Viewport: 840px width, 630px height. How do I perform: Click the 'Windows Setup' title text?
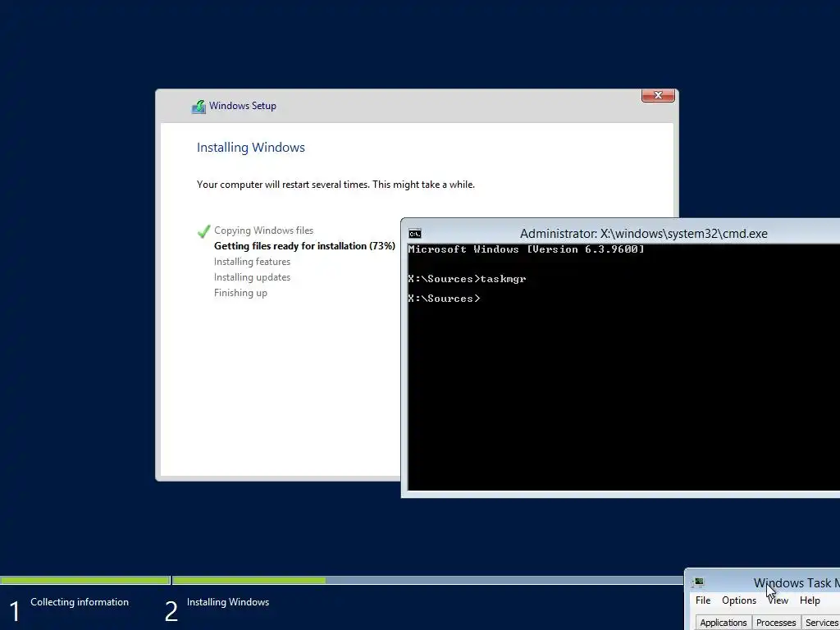click(243, 106)
